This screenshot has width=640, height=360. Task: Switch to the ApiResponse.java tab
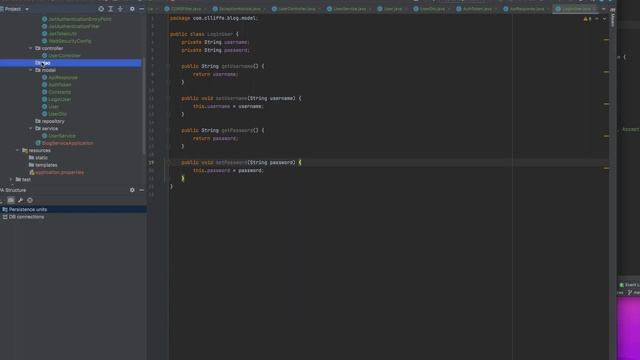tap(526, 9)
